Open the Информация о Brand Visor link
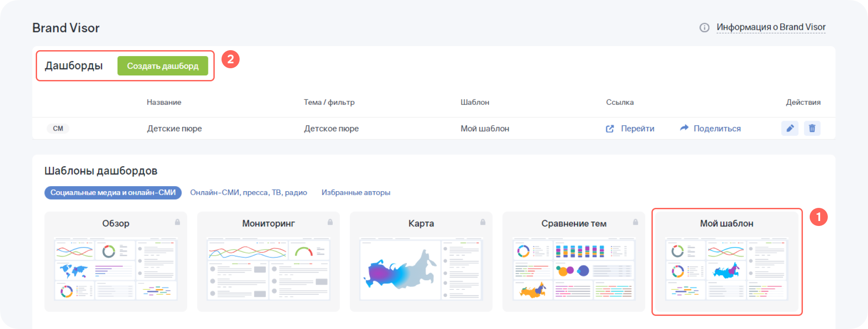 click(x=771, y=27)
